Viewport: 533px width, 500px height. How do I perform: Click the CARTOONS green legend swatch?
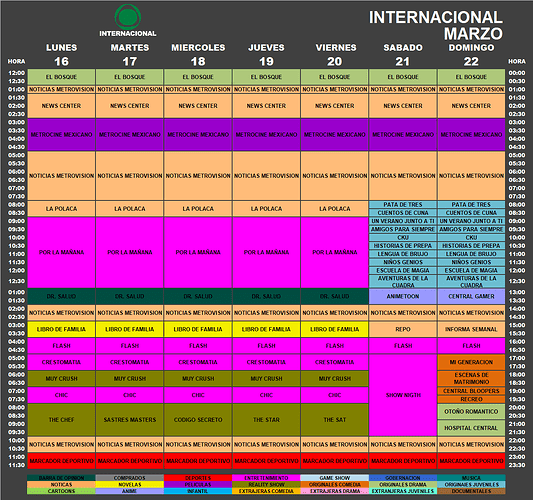pyautogui.click(x=61, y=491)
